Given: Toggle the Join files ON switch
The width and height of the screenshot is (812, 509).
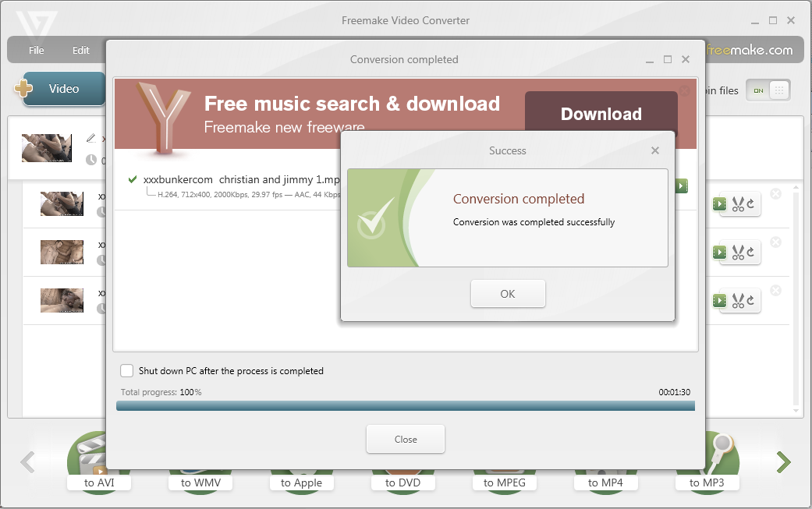Looking at the screenshot, I should coord(768,90).
